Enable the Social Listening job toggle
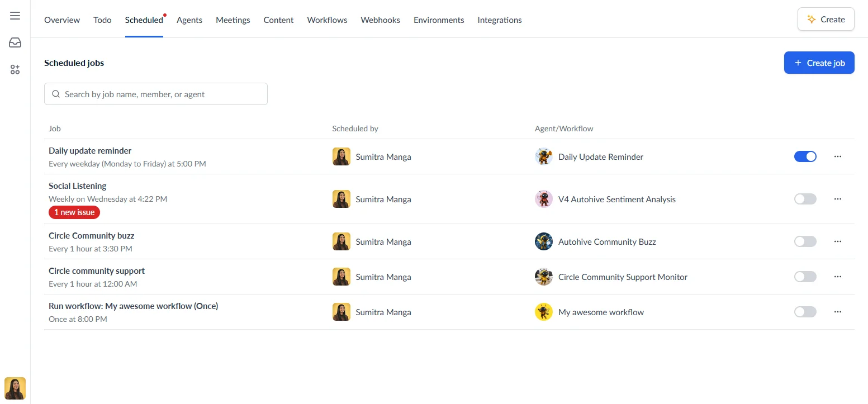 (805, 199)
